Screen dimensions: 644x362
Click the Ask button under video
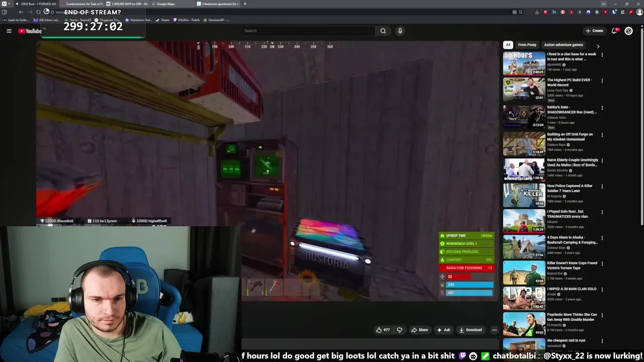coord(444,330)
